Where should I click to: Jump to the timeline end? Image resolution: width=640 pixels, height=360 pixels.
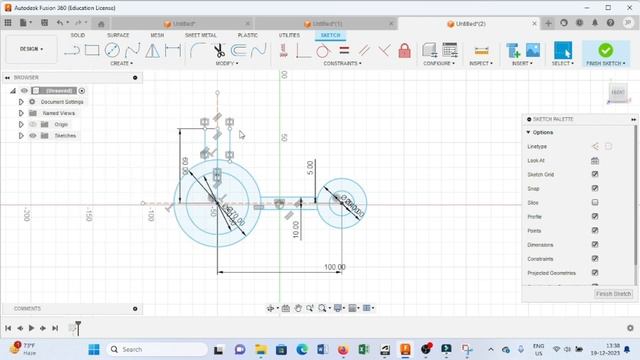click(55, 328)
